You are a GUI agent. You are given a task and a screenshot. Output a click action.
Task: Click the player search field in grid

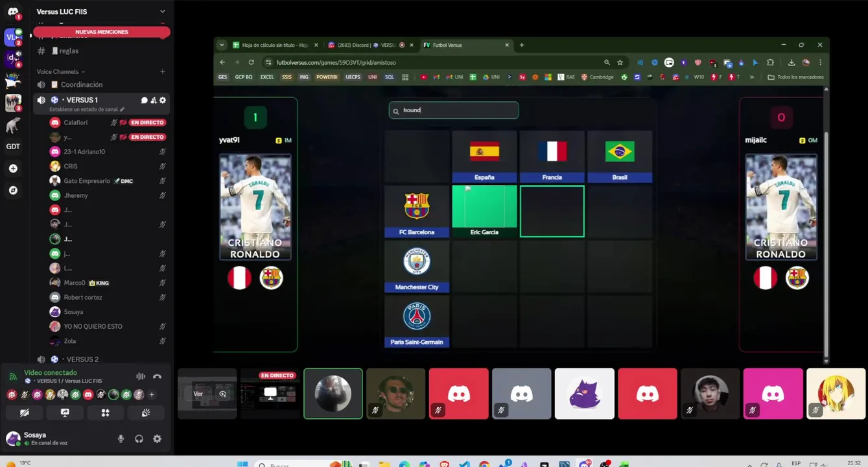click(454, 110)
